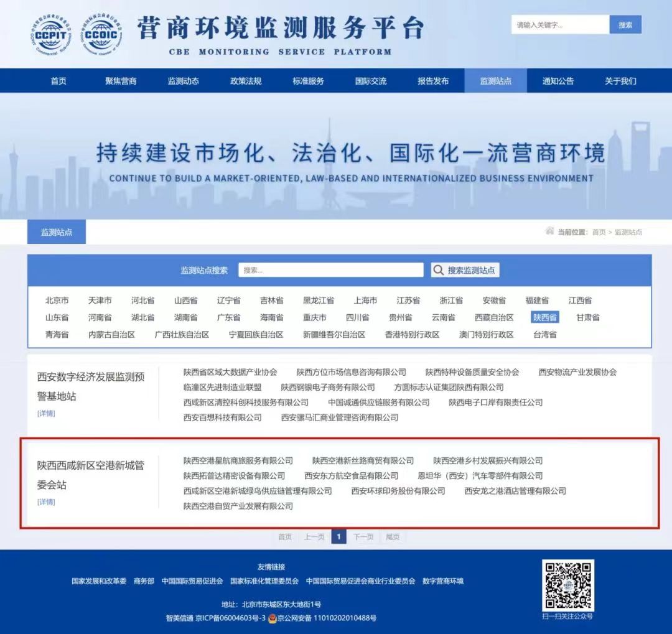
Task: Click 西安物流产业发展协会
Action: coord(577,372)
